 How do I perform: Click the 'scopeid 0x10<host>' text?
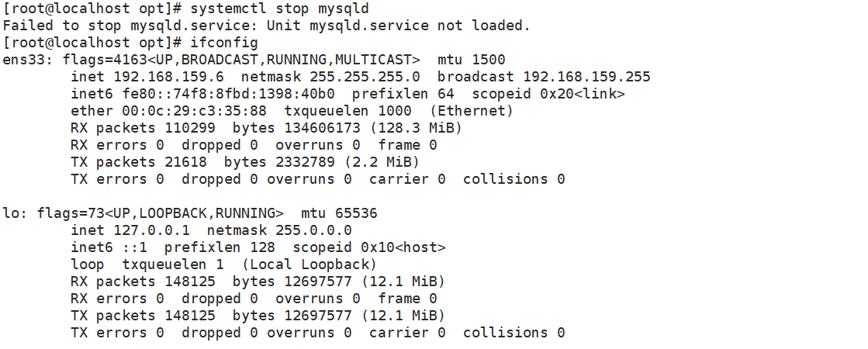[x=368, y=247]
